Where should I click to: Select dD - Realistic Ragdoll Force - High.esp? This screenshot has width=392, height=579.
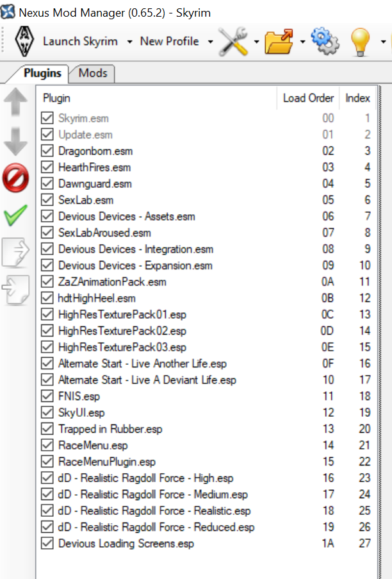(206, 478)
